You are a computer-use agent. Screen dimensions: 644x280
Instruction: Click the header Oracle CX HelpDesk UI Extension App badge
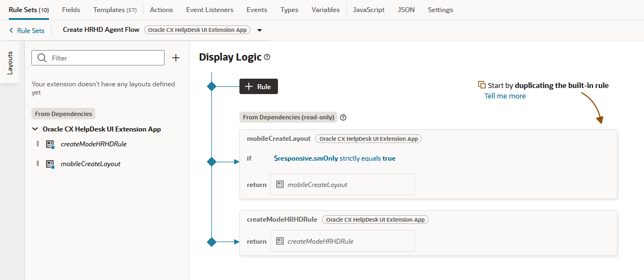[x=197, y=30]
